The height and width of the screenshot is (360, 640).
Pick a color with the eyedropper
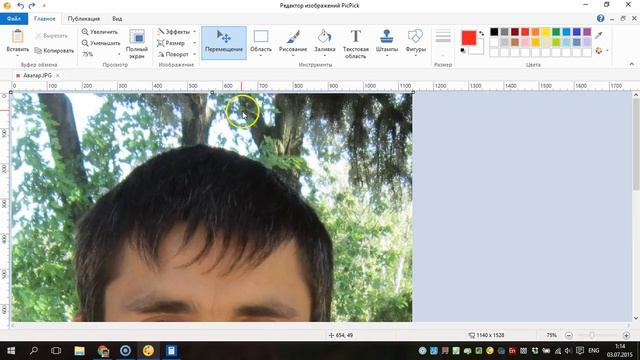point(599,36)
